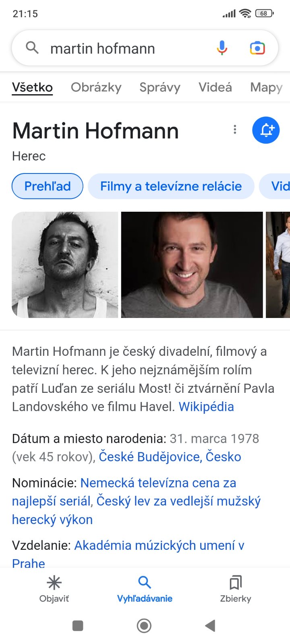Open Google Lens camera search
Viewport: 290px width, 644px height.
click(x=257, y=48)
